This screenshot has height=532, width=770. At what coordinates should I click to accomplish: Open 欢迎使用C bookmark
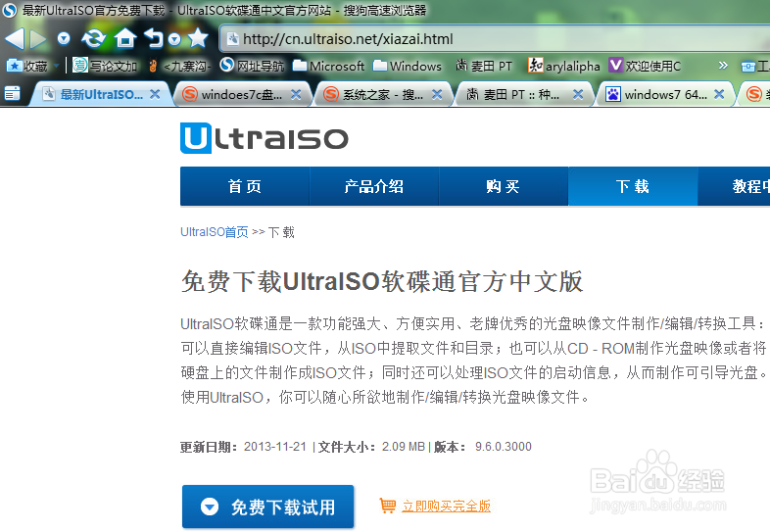point(646,66)
